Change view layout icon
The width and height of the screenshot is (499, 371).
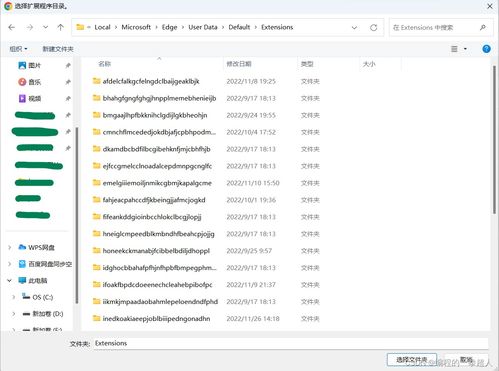[454, 49]
